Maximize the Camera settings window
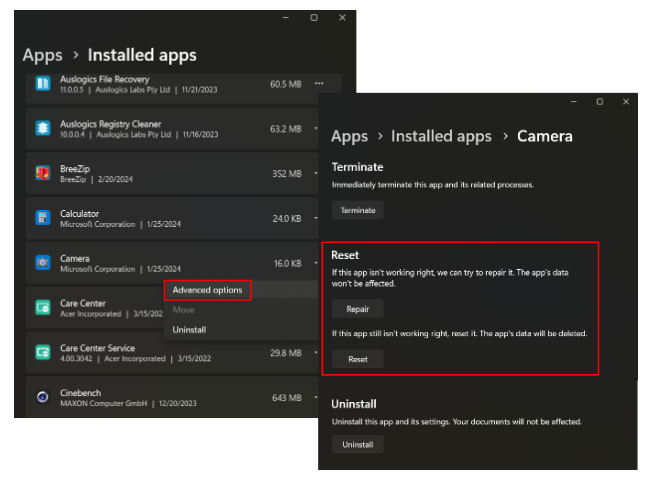The image size is (654, 480). 599,102
